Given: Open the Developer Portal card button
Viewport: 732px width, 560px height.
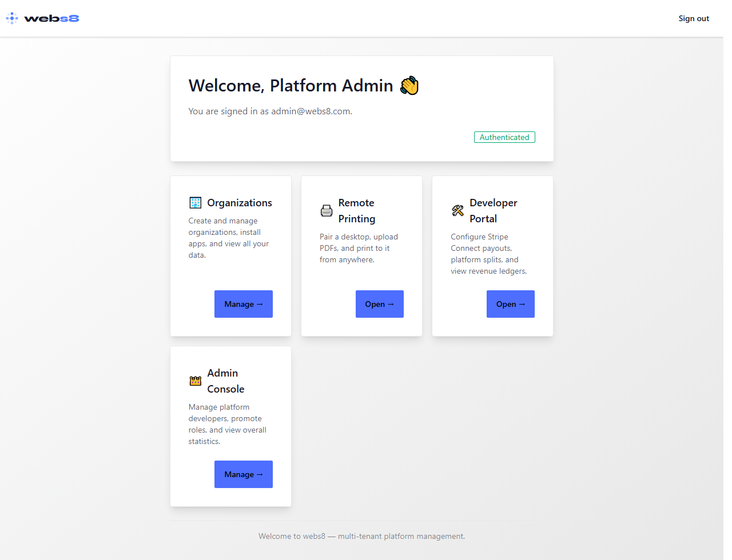Looking at the screenshot, I should click(x=511, y=304).
